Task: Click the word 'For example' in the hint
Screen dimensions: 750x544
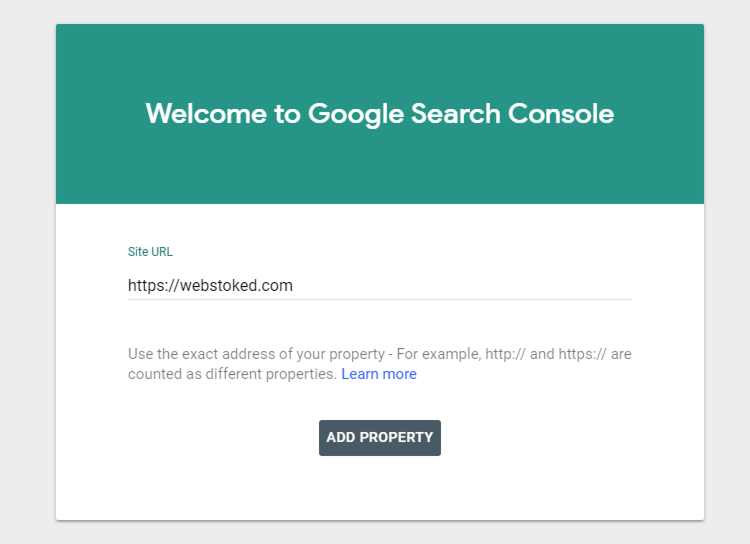Action: [x=439, y=354]
